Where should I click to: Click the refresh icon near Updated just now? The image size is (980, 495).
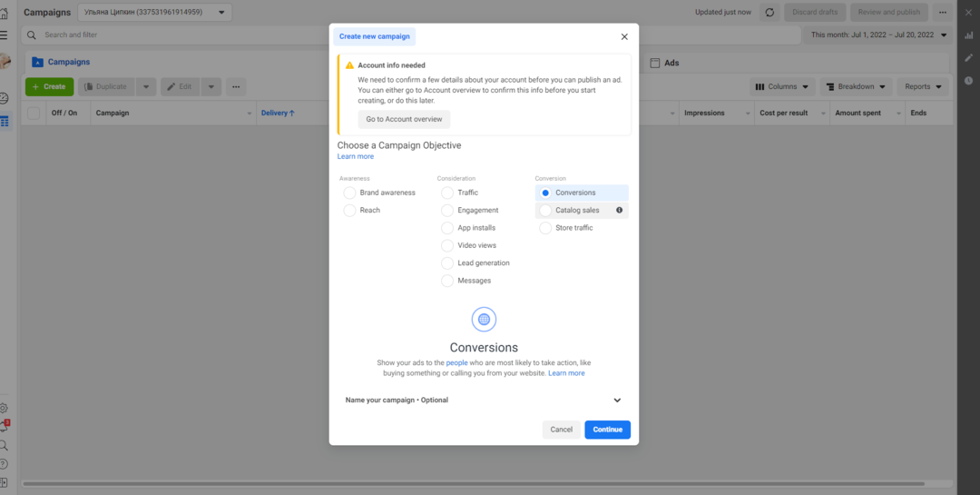click(x=770, y=12)
